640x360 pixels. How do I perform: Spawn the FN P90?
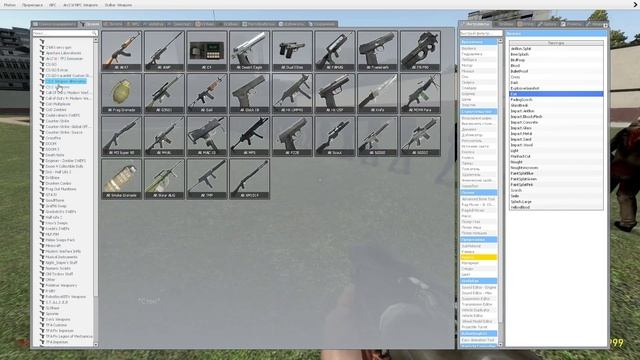pyautogui.click(x=420, y=51)
